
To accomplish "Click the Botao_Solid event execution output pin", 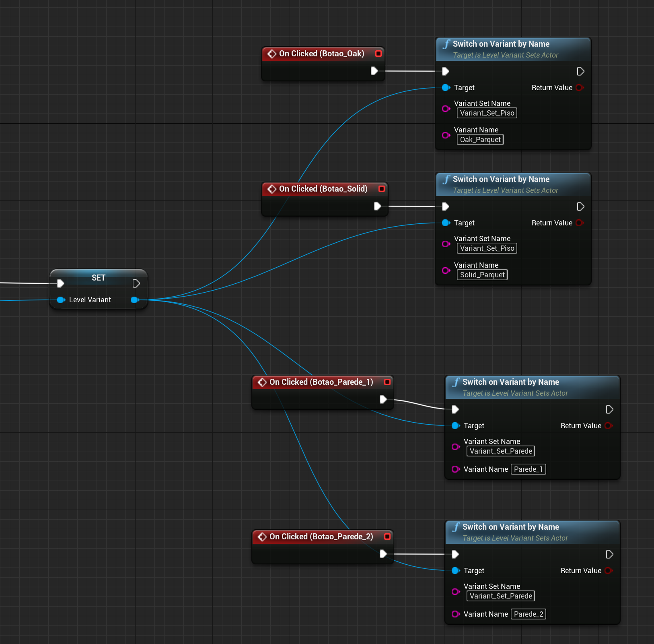I will coord(377,206).
